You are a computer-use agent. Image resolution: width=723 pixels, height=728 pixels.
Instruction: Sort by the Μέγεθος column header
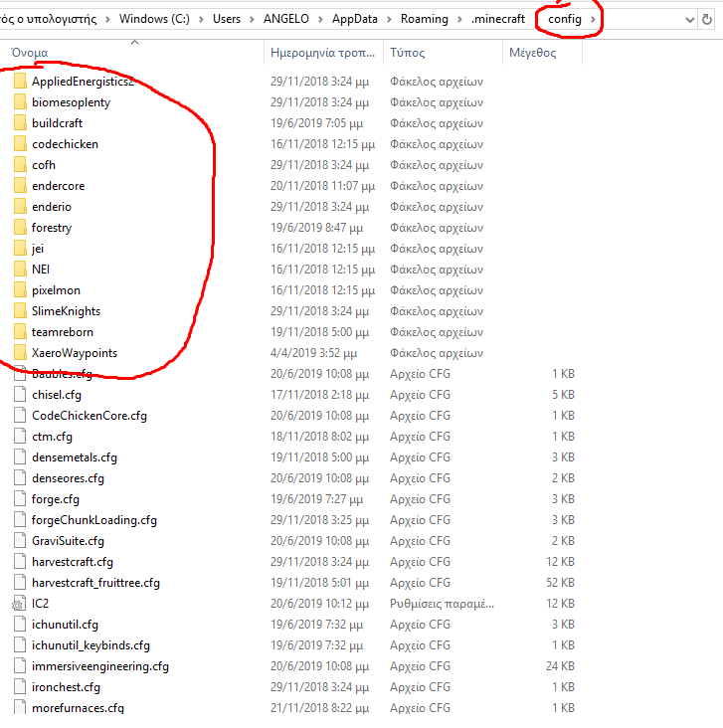[x=532, y=53]
